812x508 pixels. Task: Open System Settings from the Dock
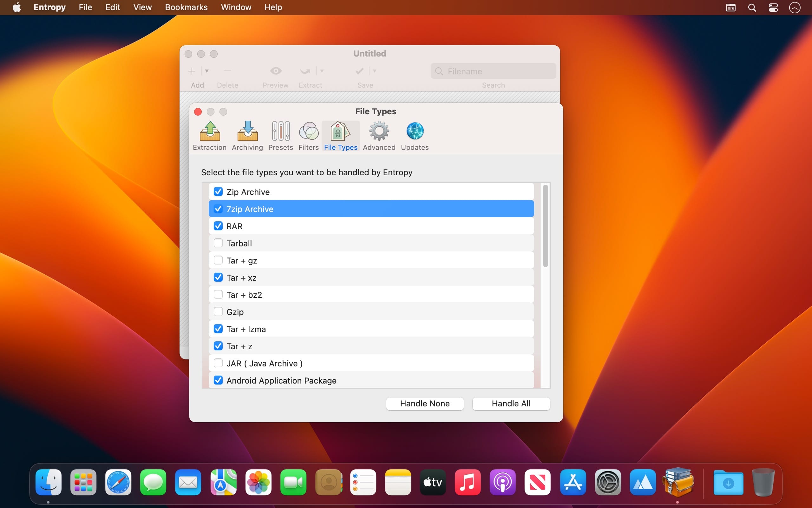point(608,482)
